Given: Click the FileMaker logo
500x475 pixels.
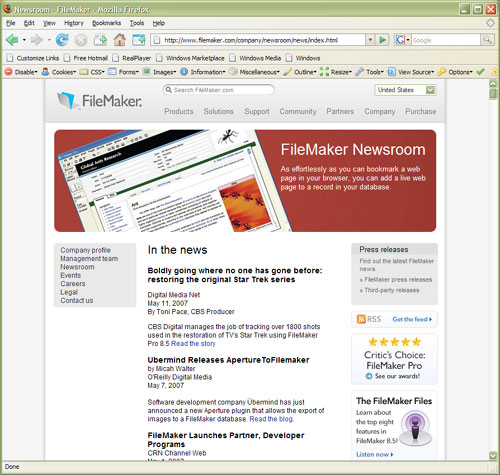Looking at the screenshot, I should click(x=99, y=100).
